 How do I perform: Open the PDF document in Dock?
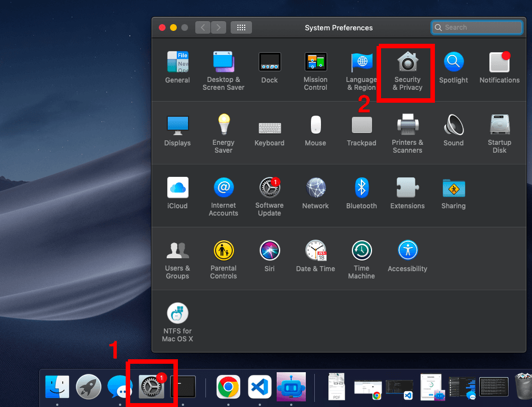coord(337,387)
